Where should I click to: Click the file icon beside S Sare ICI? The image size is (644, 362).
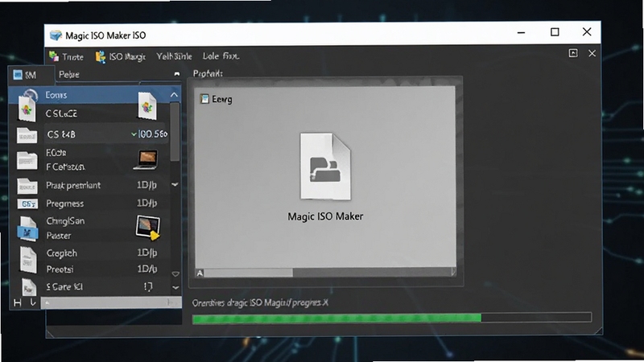click(x=28, y=287)
